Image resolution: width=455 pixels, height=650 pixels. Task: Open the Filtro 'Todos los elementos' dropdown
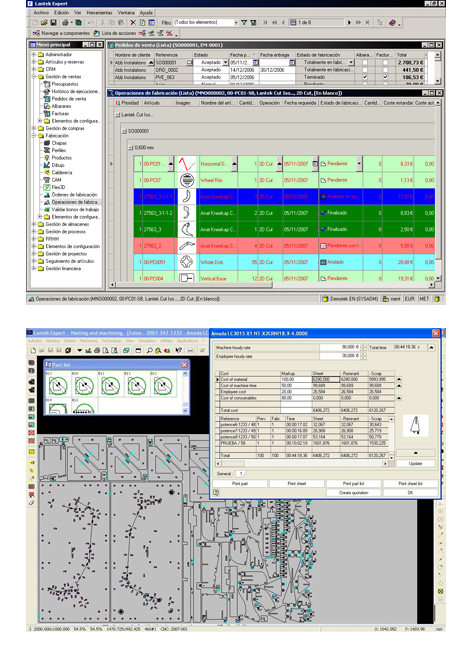236,22
